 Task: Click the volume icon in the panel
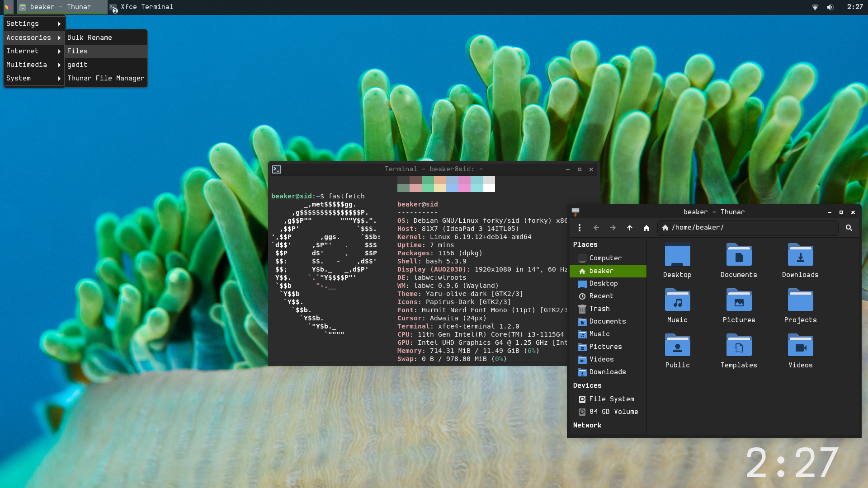(830, 7)
